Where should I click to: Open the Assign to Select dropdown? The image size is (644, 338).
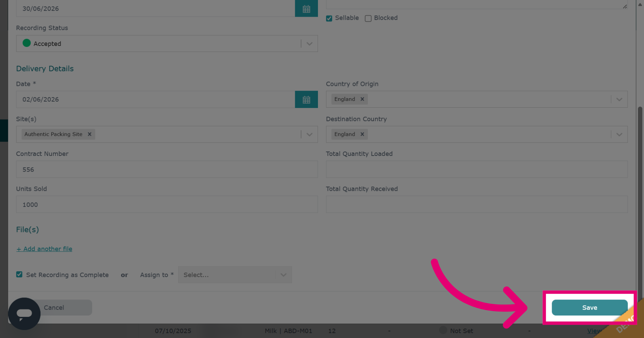(x=235, y=275)
